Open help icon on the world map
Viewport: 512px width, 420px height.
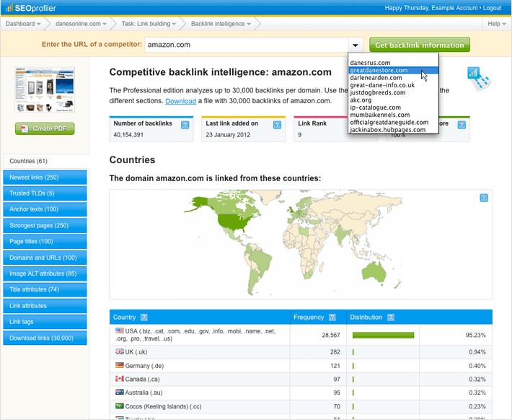[484, 198]
